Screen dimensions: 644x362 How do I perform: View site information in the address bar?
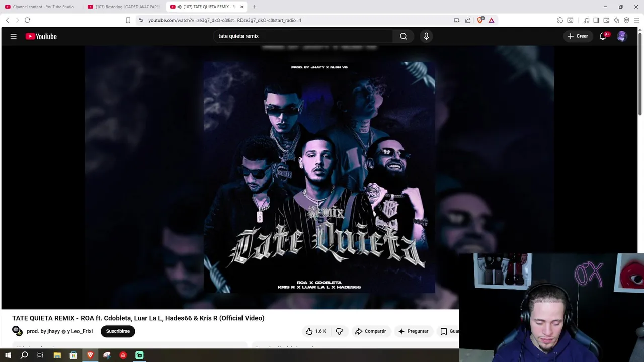[x=141, y=20]
